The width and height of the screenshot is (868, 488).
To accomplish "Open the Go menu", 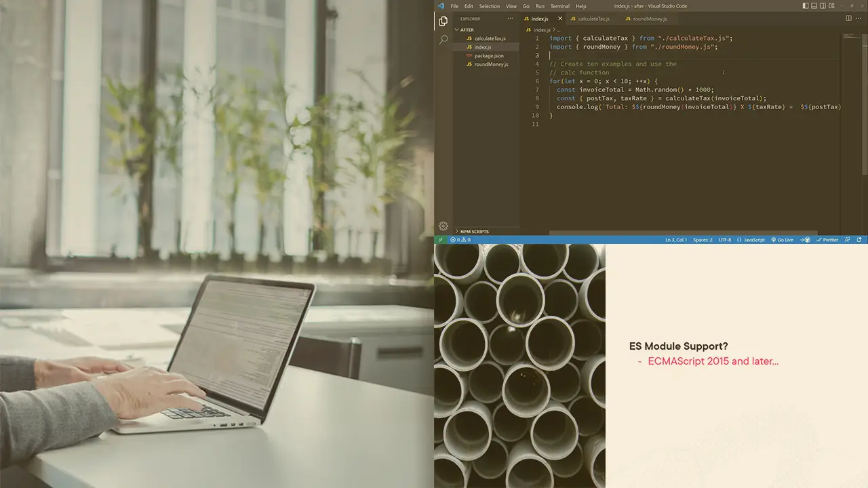I will click(x=526, y=6).
